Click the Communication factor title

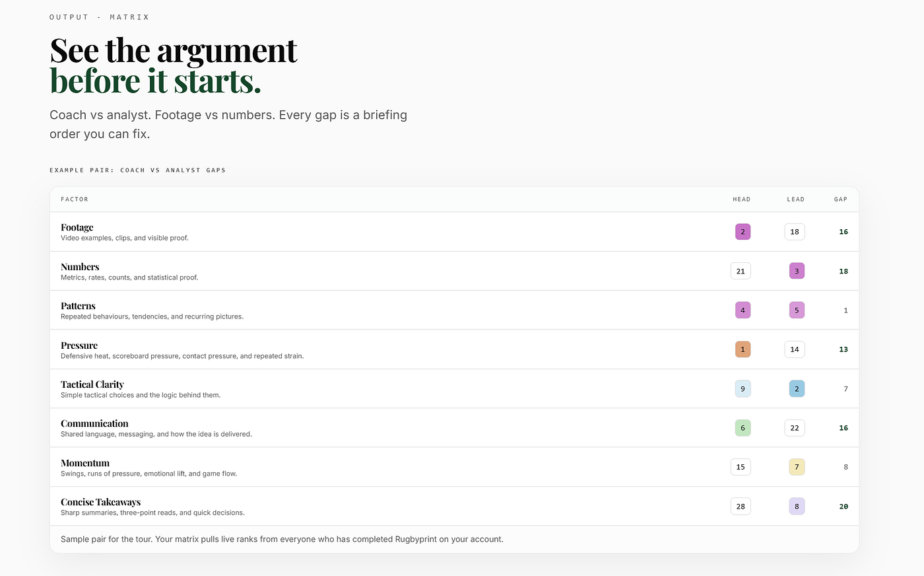(94, 423)
